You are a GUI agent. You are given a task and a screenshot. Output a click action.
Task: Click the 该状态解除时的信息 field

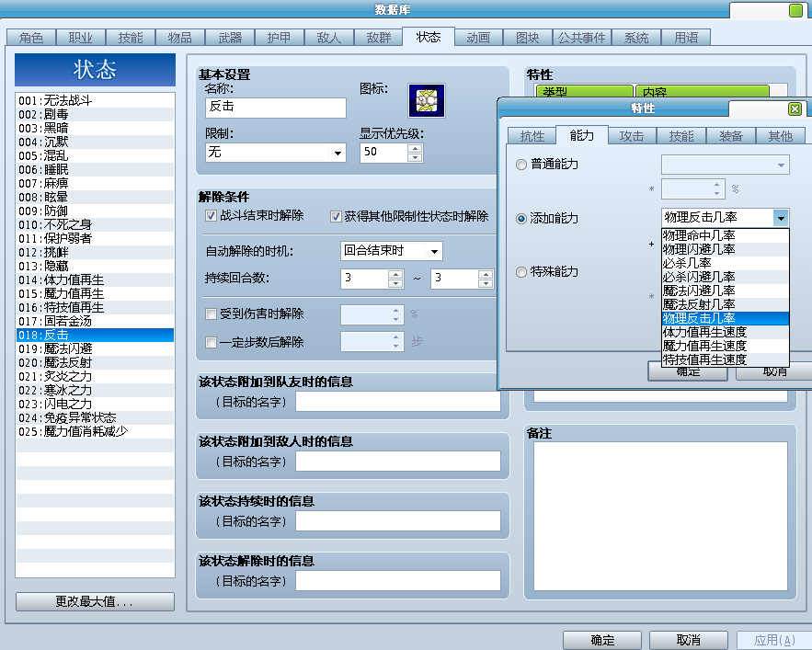point(397,581)
